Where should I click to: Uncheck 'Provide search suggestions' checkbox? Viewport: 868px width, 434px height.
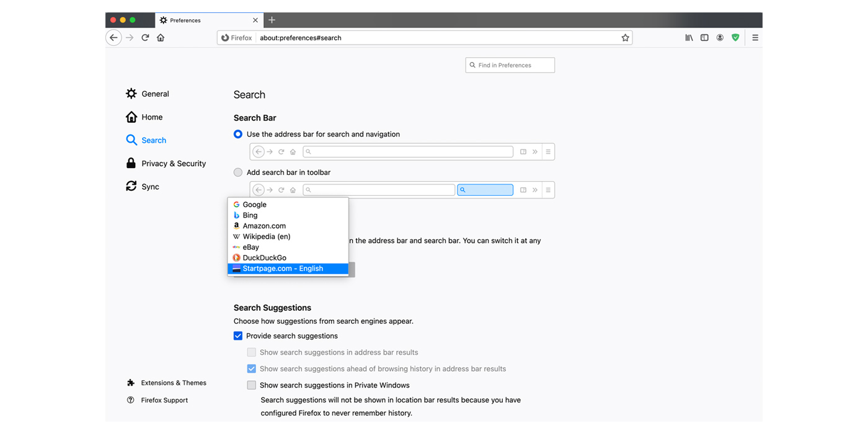238,336
